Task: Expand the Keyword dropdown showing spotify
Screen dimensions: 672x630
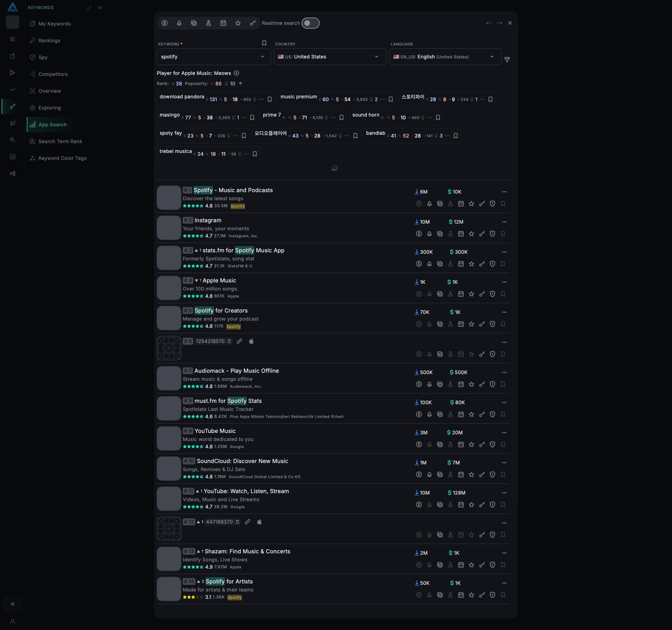Action: point(213,57)
